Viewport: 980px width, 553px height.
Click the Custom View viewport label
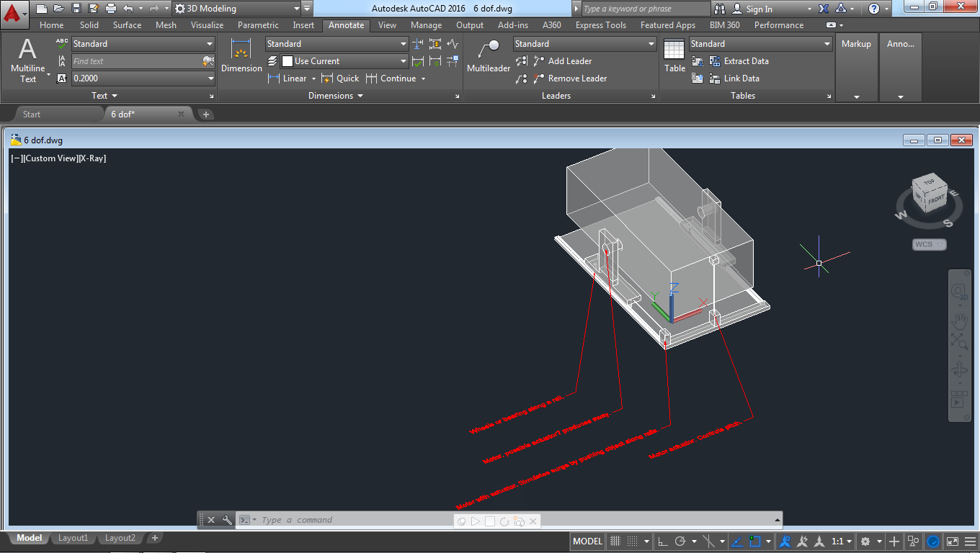click(x=50, y=158)
